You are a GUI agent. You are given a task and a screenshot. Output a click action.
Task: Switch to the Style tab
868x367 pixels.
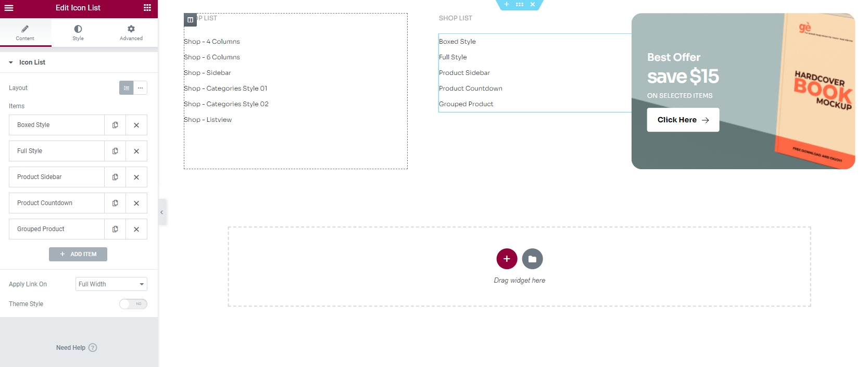pos(78,32)
